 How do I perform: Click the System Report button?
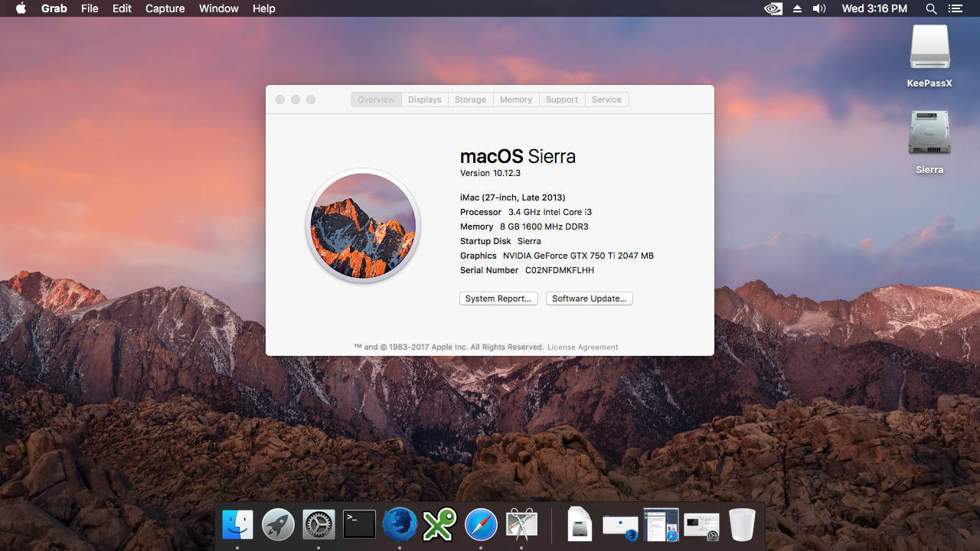(x=498, y=298)
